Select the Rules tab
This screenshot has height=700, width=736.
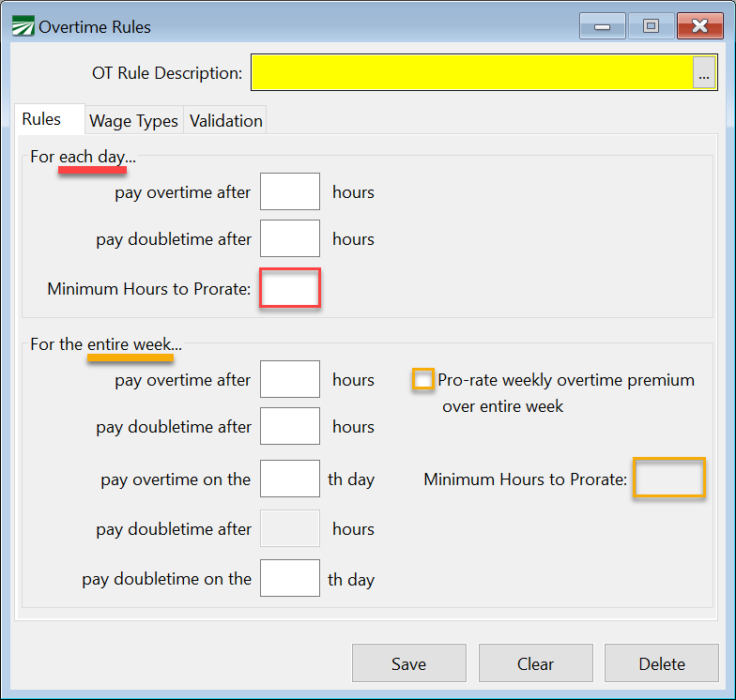(41, 119)
